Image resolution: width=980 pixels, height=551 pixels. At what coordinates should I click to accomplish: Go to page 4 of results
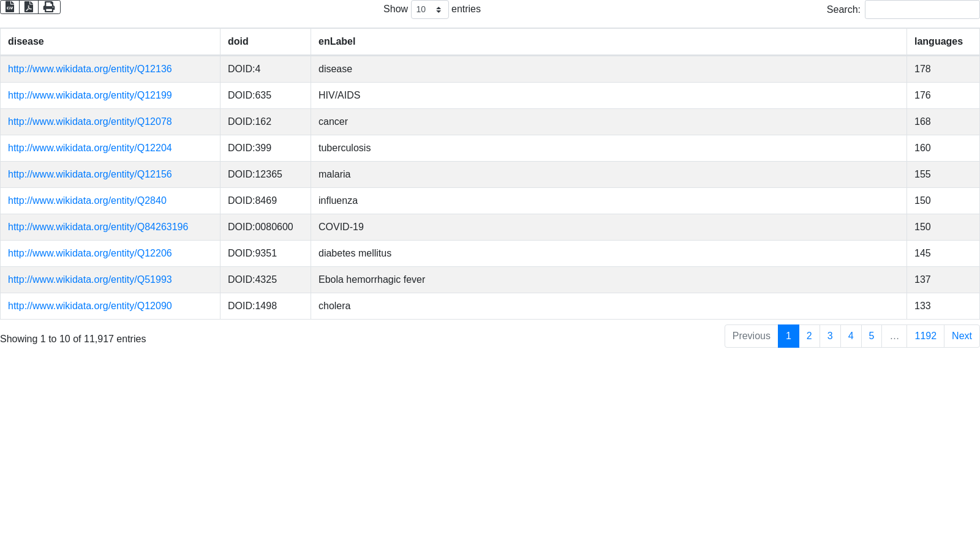[851, 336]
